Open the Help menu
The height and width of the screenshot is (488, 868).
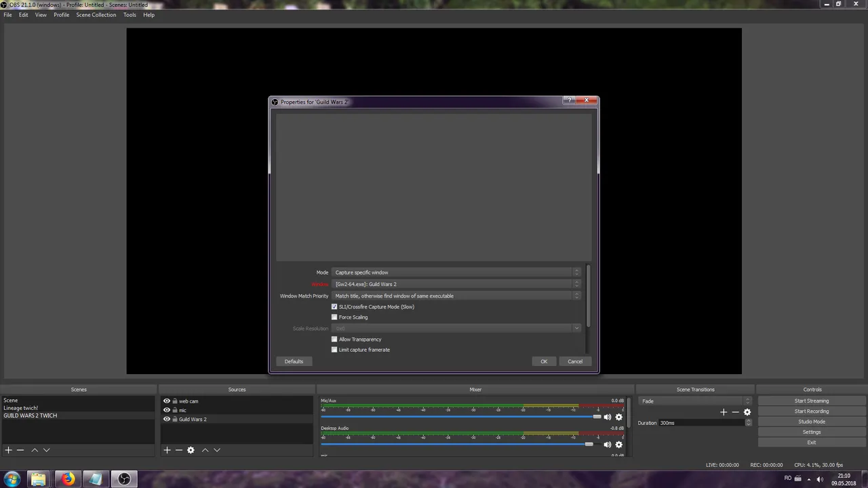[149, 15]
